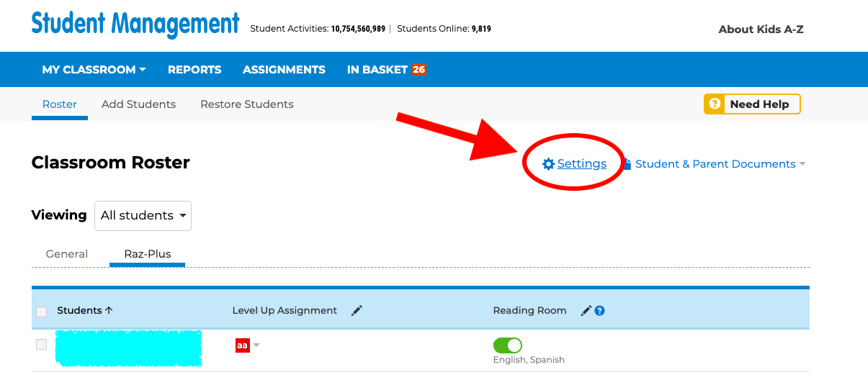868x380 pixels.
Task: Open the Reports menu
Action: [194, 70]
